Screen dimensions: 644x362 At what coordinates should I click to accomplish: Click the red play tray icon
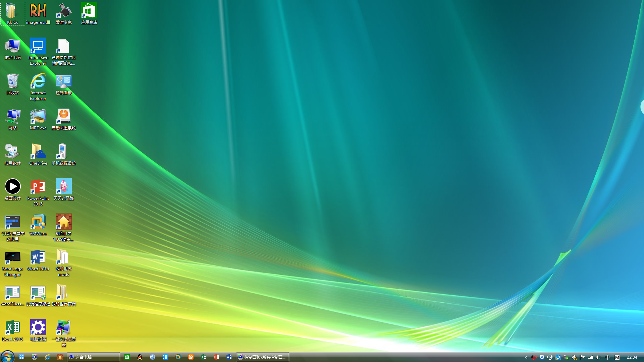(534, 357)
